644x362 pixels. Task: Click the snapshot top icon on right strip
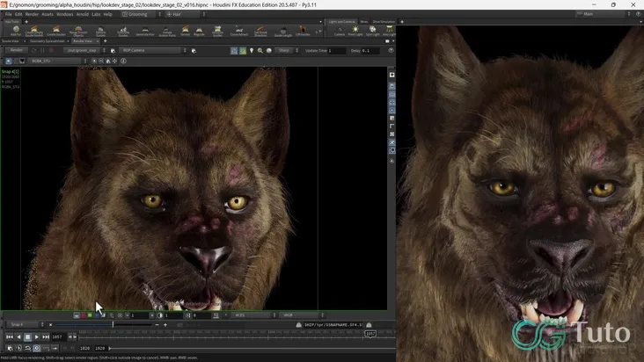coord(392,75)
